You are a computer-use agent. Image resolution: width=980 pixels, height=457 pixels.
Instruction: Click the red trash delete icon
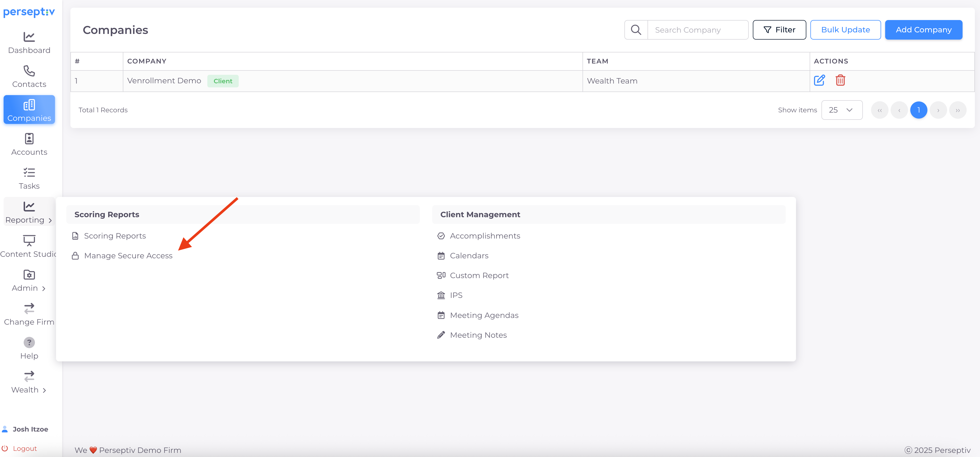[x=840, y=80]
